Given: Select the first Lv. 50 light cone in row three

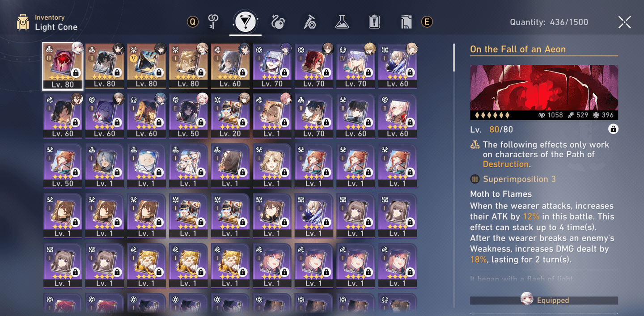Looking at the screenshot, I should pyautogui.click(x=62, y=165).
